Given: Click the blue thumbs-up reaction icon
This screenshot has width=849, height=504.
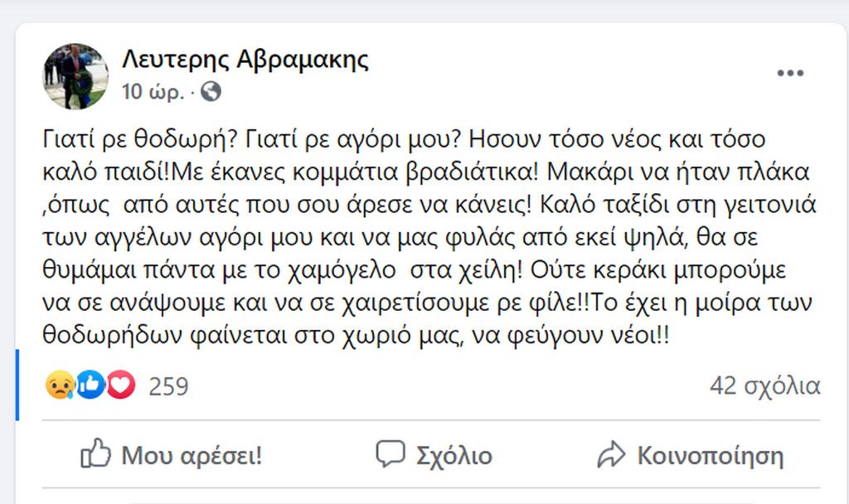Looking at the screenshot, I should point(90,385).
